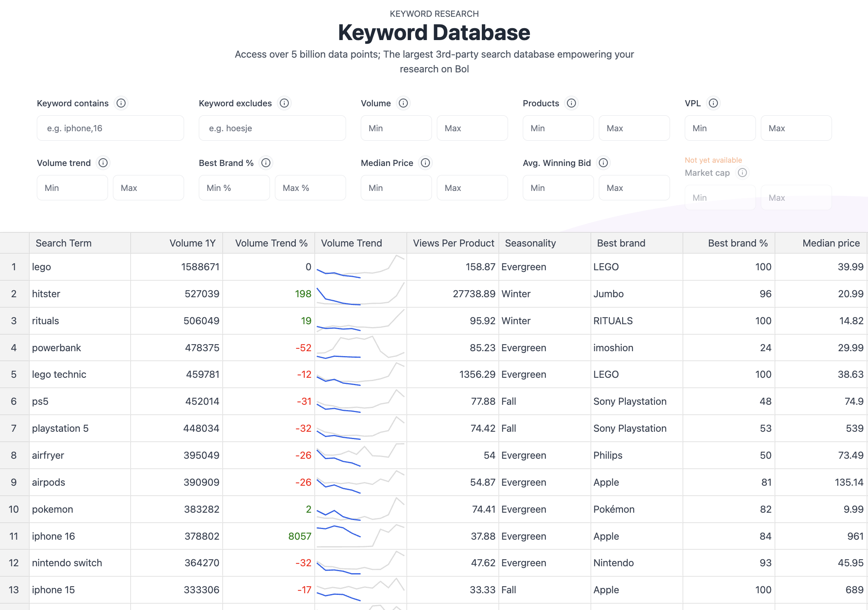868x610 pixels.
Task: Click the VPL Min input
Action: point(720,128)
